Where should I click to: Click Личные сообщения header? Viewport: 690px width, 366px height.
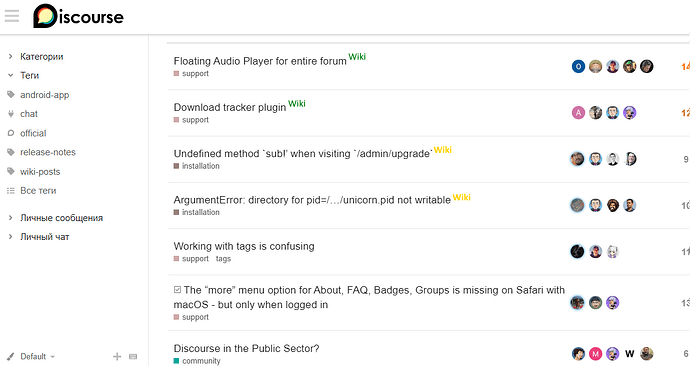[62, 218]
